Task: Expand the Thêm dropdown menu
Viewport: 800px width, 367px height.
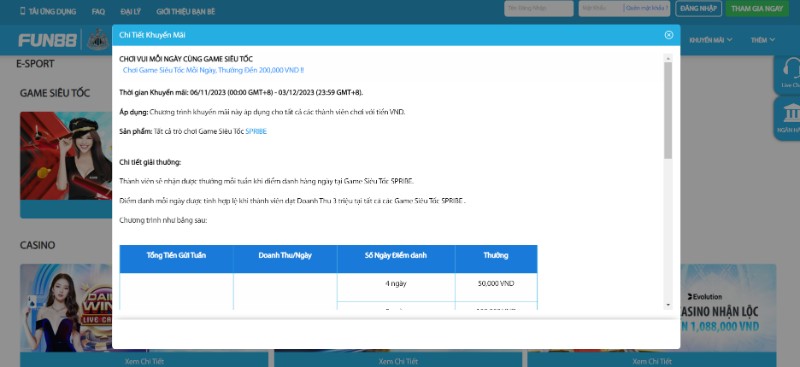Action: (x=763, y=40)
